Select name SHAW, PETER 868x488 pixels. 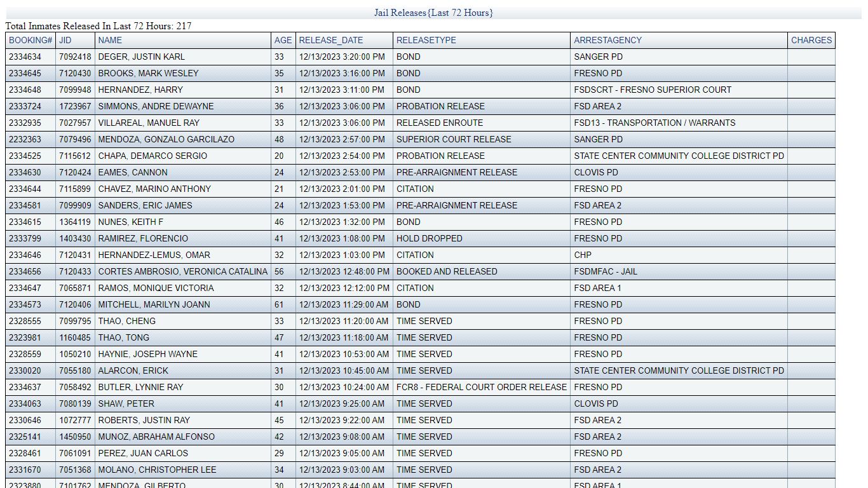(126, 403)
